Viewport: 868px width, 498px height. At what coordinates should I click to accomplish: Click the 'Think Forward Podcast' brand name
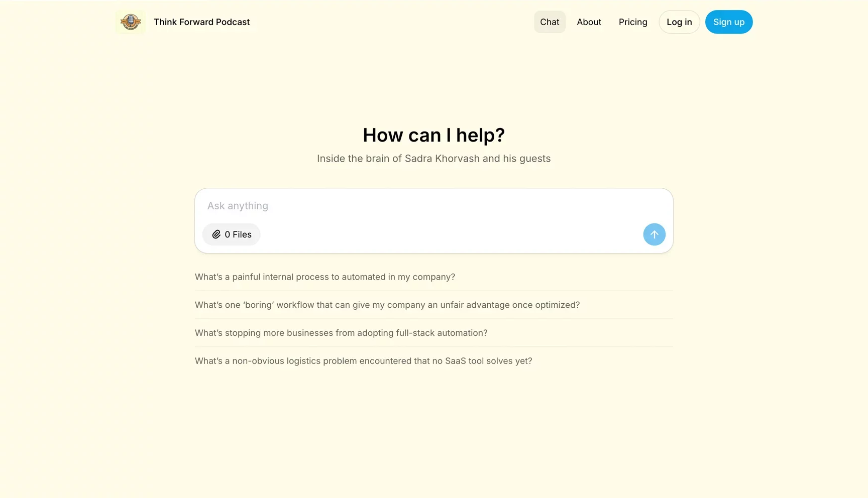coord(201,22)
